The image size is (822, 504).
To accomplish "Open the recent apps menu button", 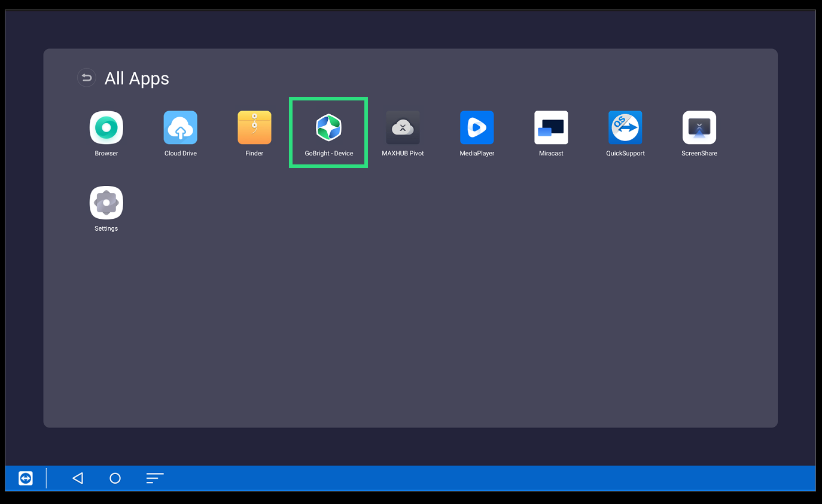I will [155, 478].
